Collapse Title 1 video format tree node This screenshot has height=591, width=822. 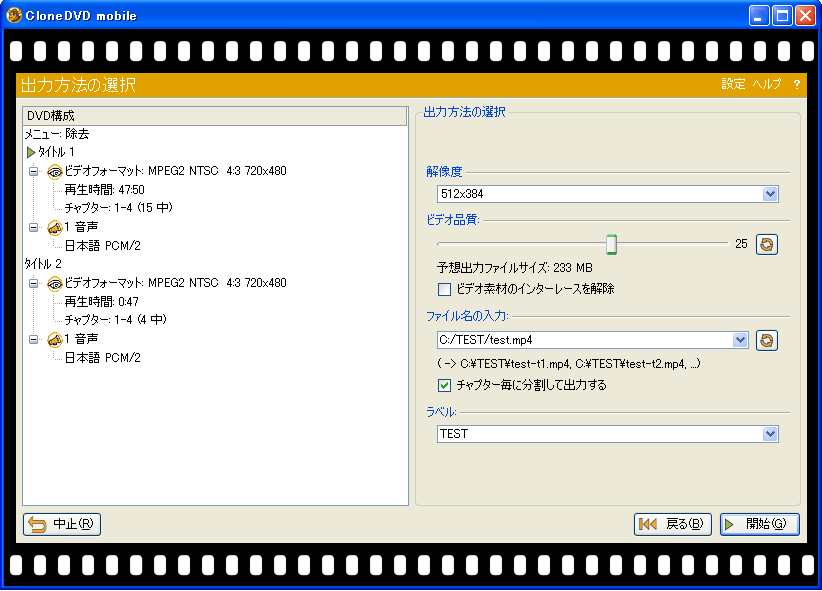[x=34, y=171]
